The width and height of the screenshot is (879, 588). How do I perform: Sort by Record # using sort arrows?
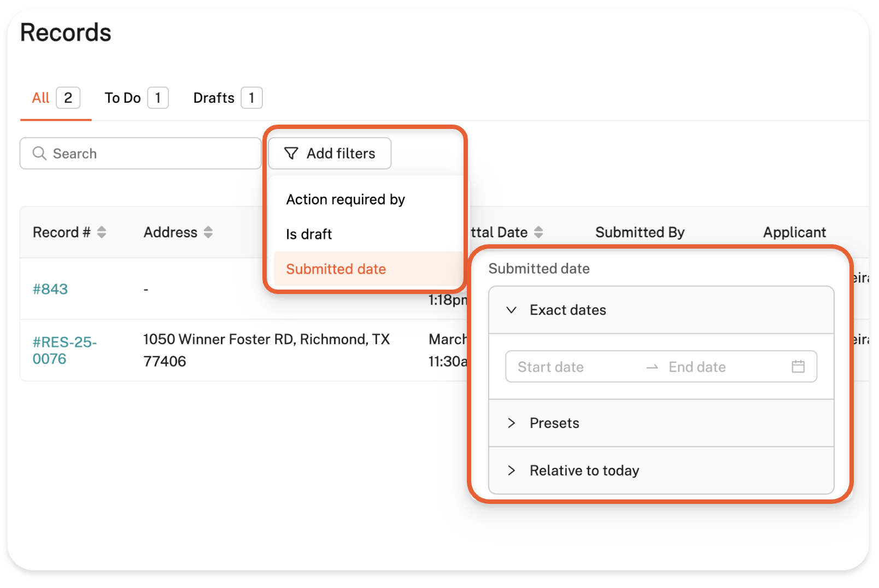click(102, 232)
